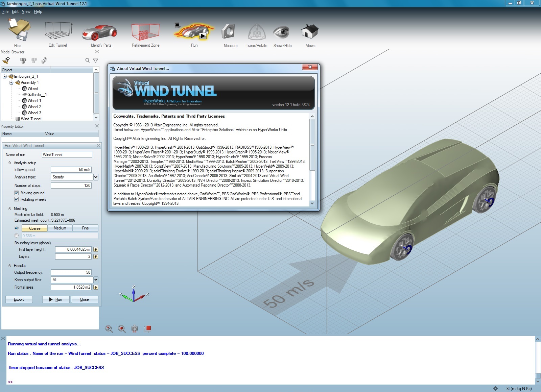Toggle the Moving ground checkbox
541x392 pixels.
[16, 193]
